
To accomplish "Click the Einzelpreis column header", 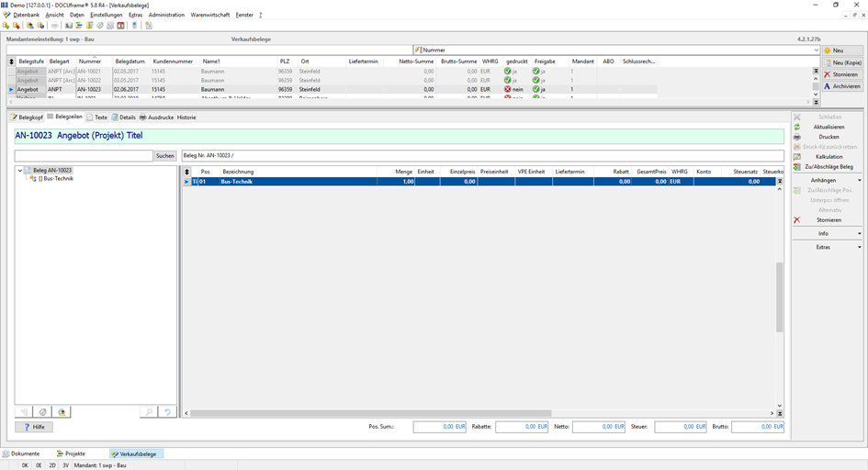I will pos(459,172).
